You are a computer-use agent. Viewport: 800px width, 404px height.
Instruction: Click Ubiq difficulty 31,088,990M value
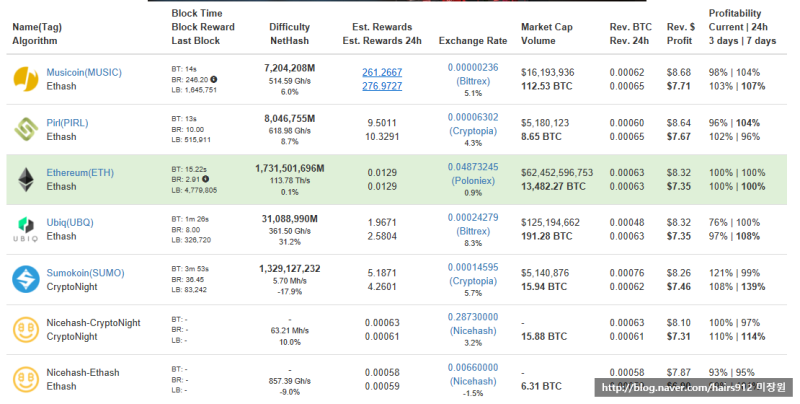(x=289, y=218)
